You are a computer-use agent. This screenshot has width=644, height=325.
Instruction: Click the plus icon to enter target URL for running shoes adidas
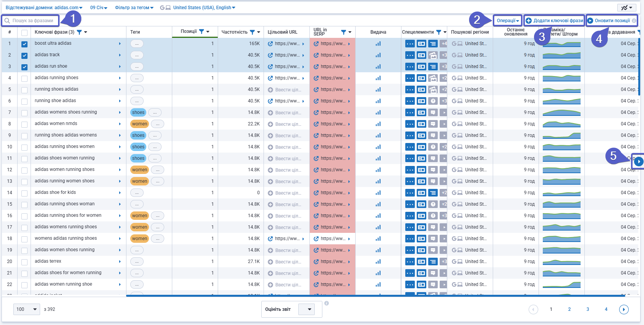click(270, 90)
